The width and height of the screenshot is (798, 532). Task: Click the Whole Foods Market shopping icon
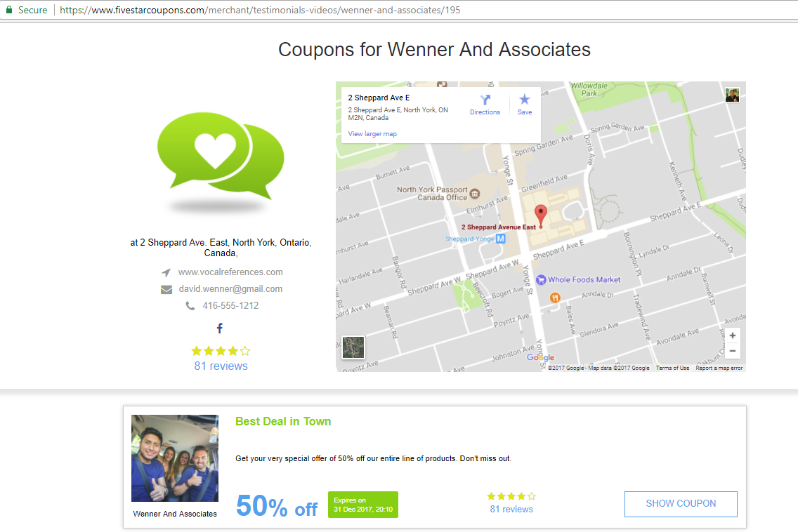tap(541, 280)
